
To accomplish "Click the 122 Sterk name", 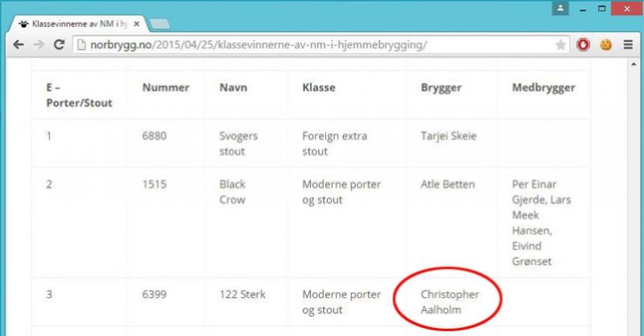I will tap(242, 294).
